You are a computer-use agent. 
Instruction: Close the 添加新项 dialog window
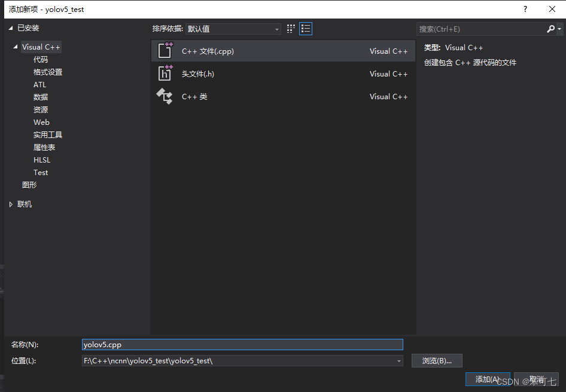pos(552,9)
